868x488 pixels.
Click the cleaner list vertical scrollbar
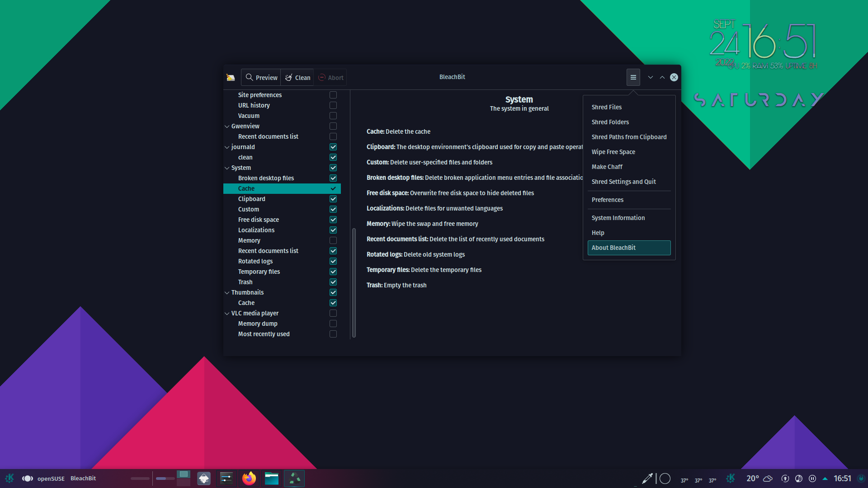tap(354, 282)
